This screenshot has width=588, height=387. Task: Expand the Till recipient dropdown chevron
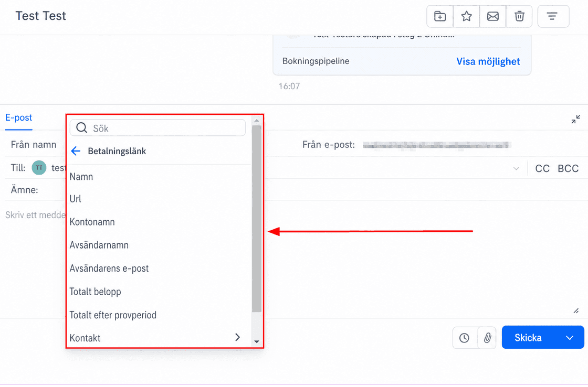pos(516,168)
